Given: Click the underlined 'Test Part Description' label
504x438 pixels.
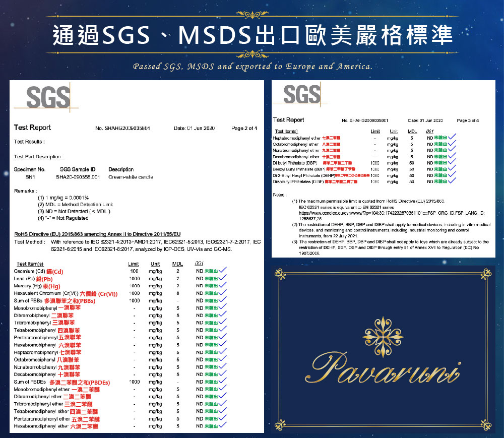Looking at the screenshot, I should [39, 156].
